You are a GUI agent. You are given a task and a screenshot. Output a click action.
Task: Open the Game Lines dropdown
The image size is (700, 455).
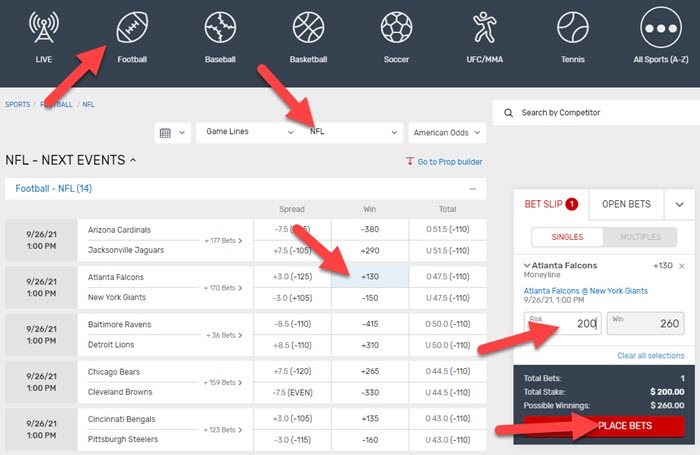(x=249, y=132)
